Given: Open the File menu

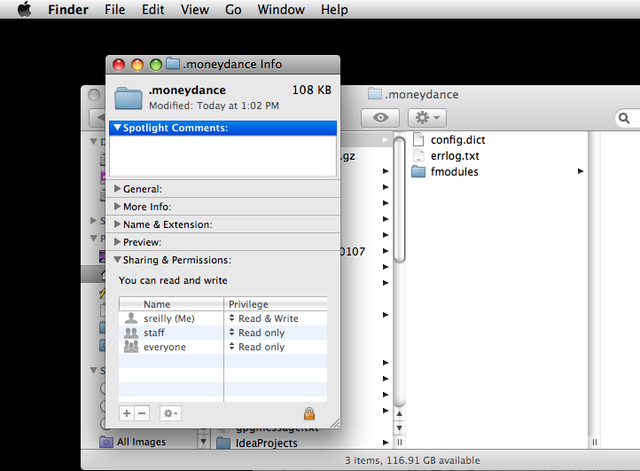Looking at the screenshot, I should point(115,9).
